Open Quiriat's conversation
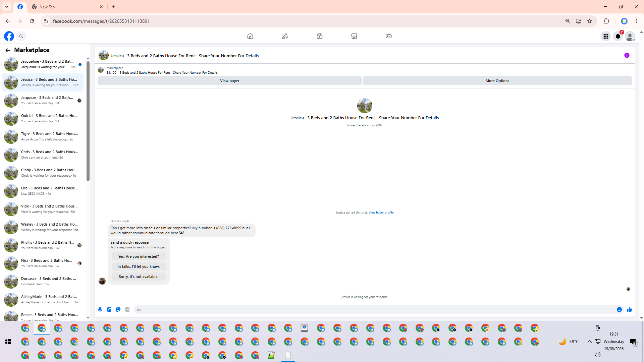The image size is (644, 362). pyautogui.click(x=43, y=118)
